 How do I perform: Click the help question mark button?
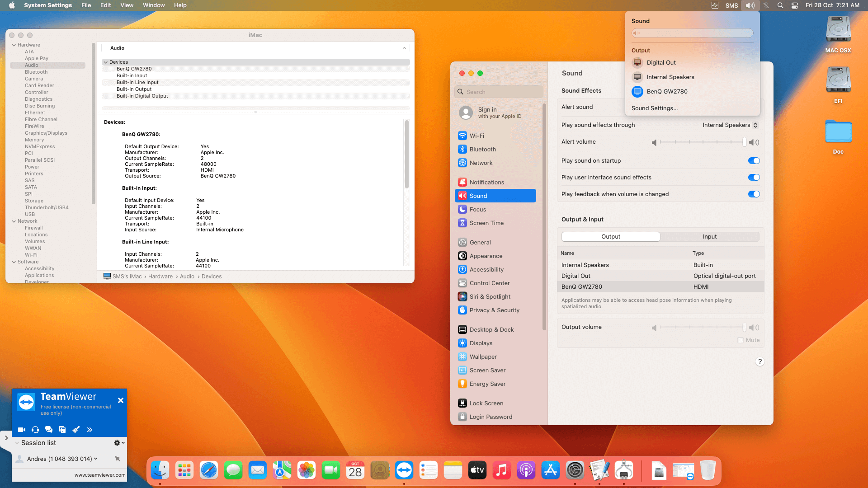point(759,361)
